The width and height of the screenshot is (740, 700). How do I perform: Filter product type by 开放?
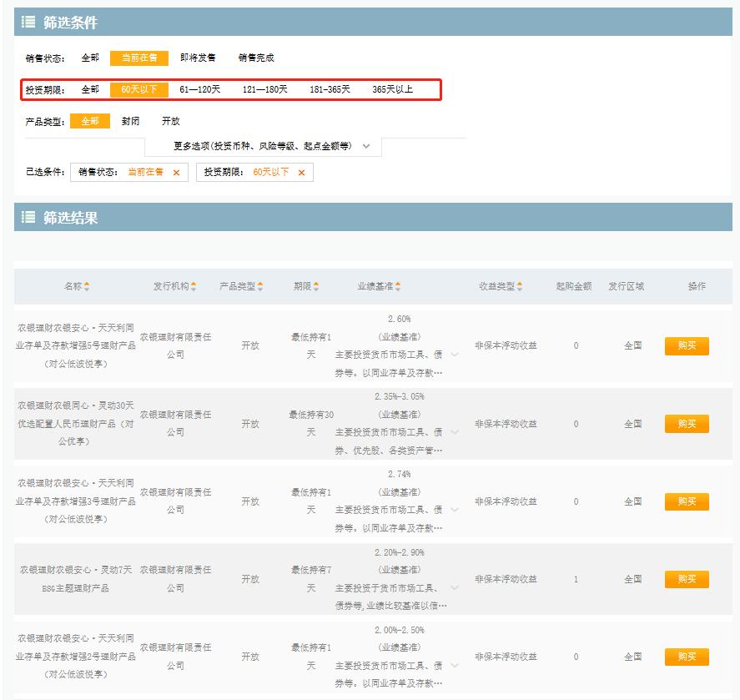[x=171, y=121]
